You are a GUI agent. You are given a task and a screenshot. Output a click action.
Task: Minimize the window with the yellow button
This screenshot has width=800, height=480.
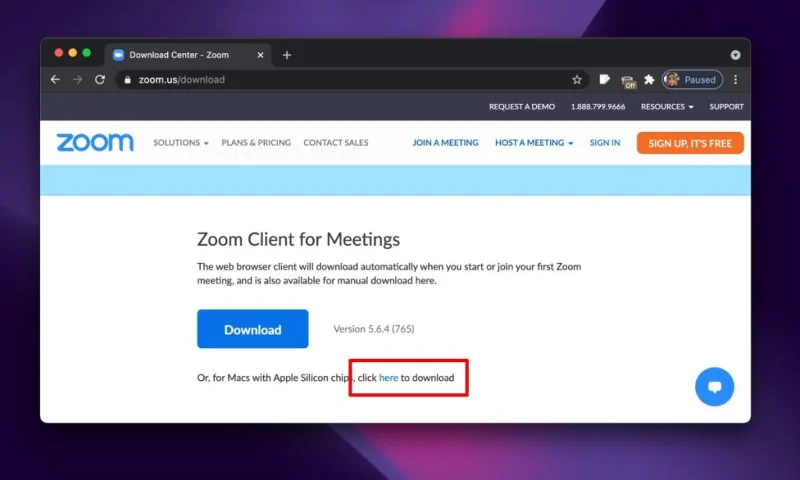pyautogui.click(x=72, y=53)
